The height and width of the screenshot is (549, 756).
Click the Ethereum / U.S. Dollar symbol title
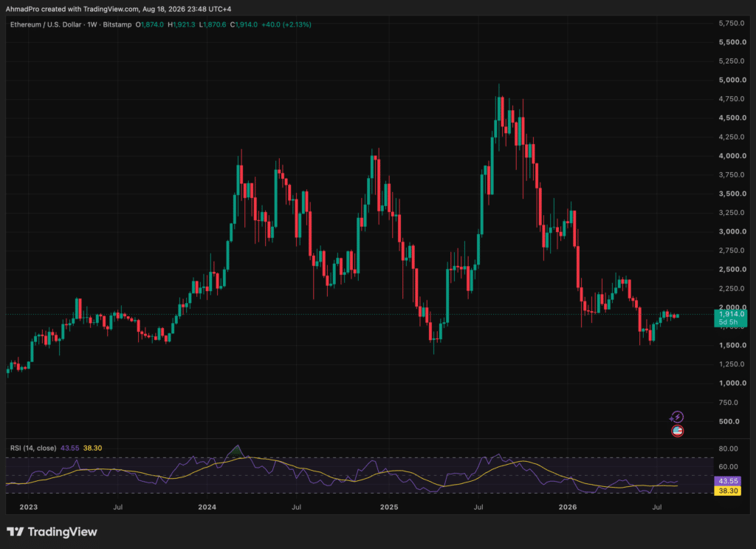coord(46,24)
